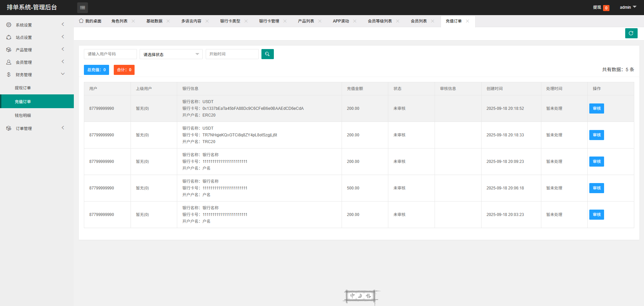Image resolution: width=644 pixels, height=306 pixels.
Task: Click the system settings gear icon
Action: [x=9, y=25]
